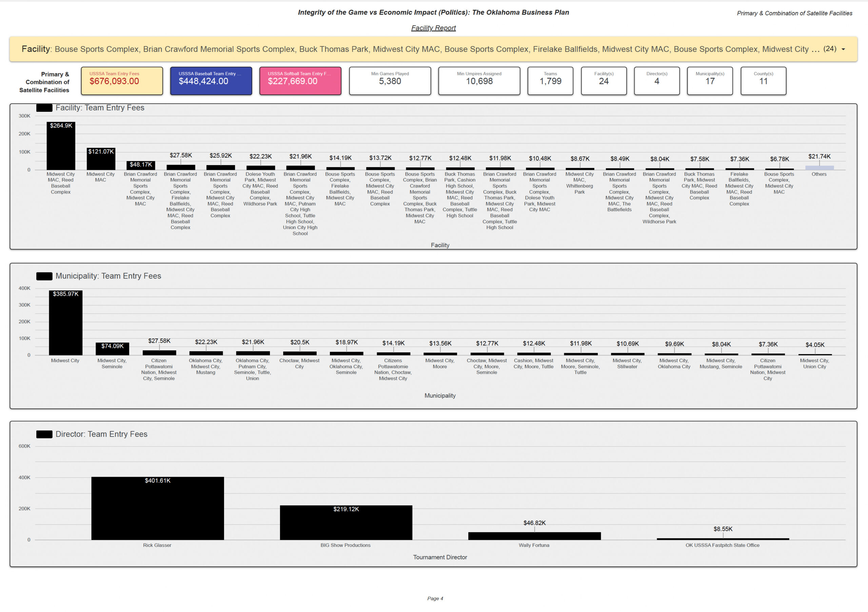Viewport: 868px width, 612px height.
Task: Select the $264.9K facility bar
Action: point(61,146)
